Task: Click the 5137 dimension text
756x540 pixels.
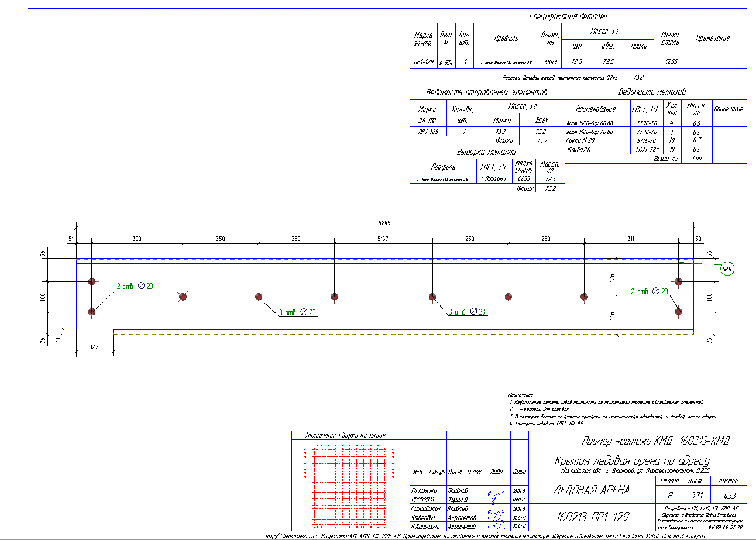Action: [x=383, y=239]
